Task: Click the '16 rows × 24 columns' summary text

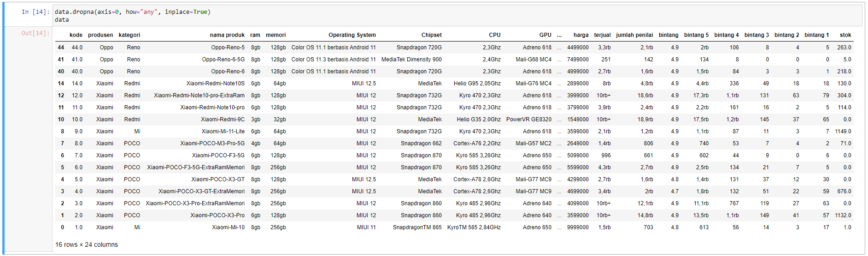Action: [87, 245]
